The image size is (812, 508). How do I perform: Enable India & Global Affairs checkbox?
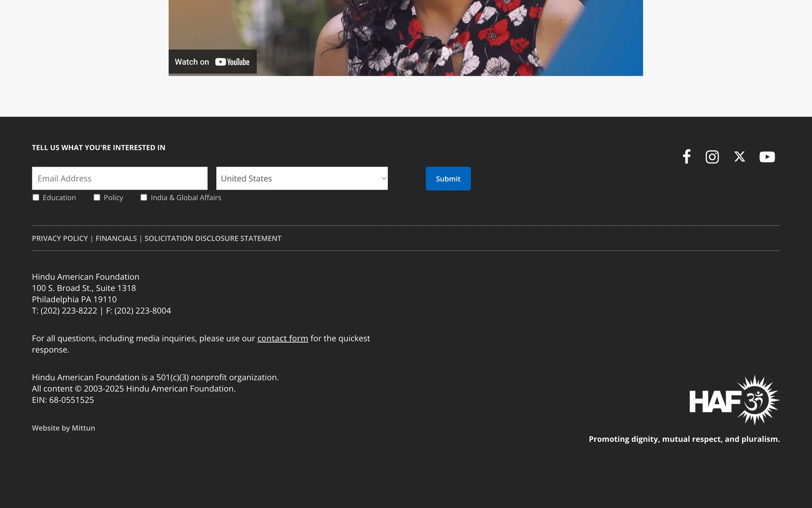click(144, 198)
